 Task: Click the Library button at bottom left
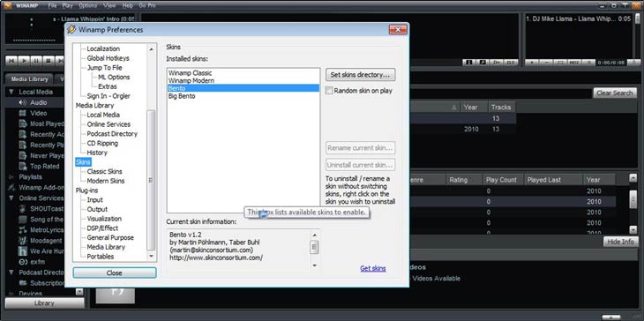(44, 303)
